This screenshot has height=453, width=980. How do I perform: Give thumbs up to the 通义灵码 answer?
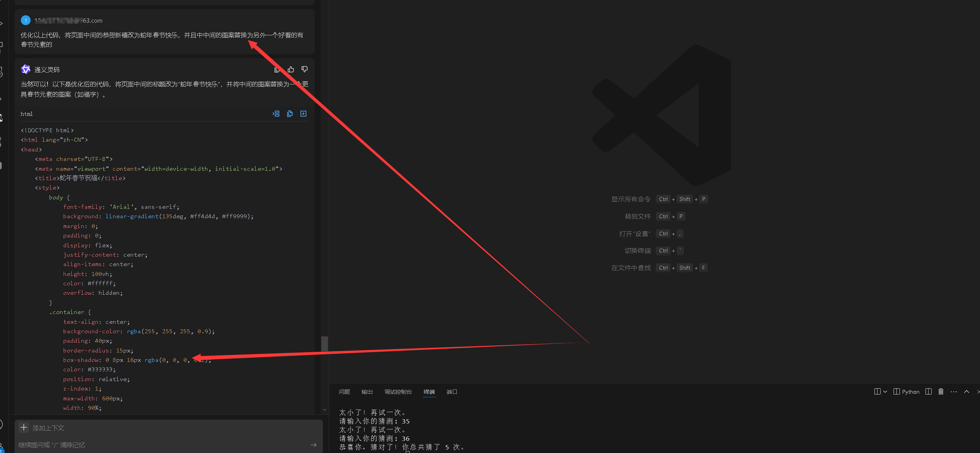(x=291, y=69)
